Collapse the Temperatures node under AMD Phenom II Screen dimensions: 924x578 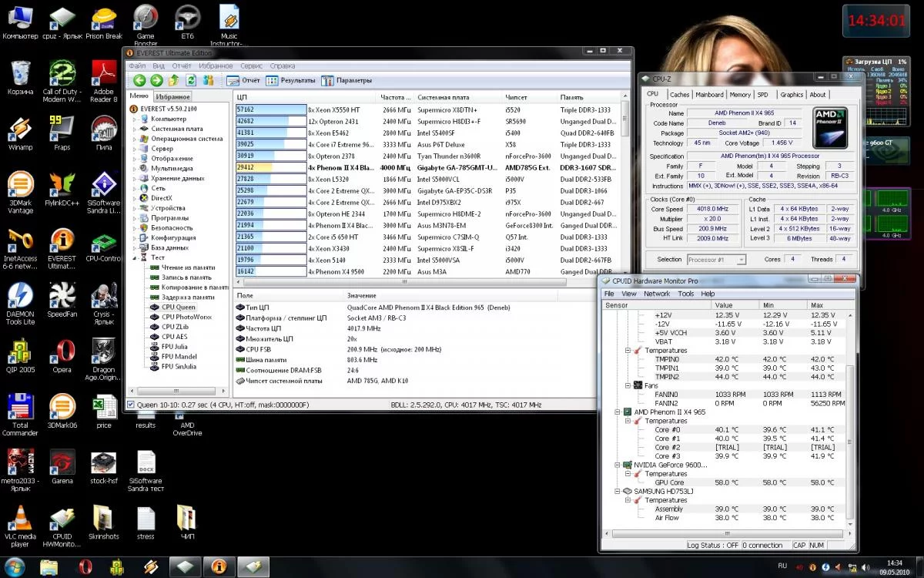coord(628,421)
